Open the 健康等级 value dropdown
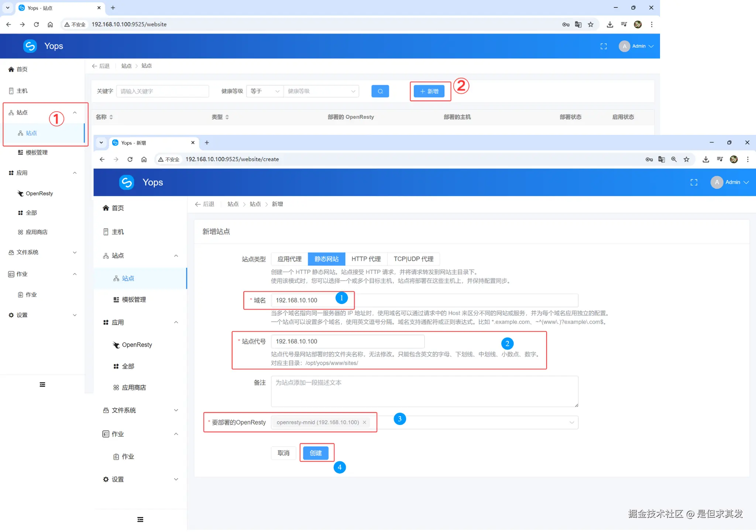This screenshot has height=532, width=756. click(x=321, y=91)
